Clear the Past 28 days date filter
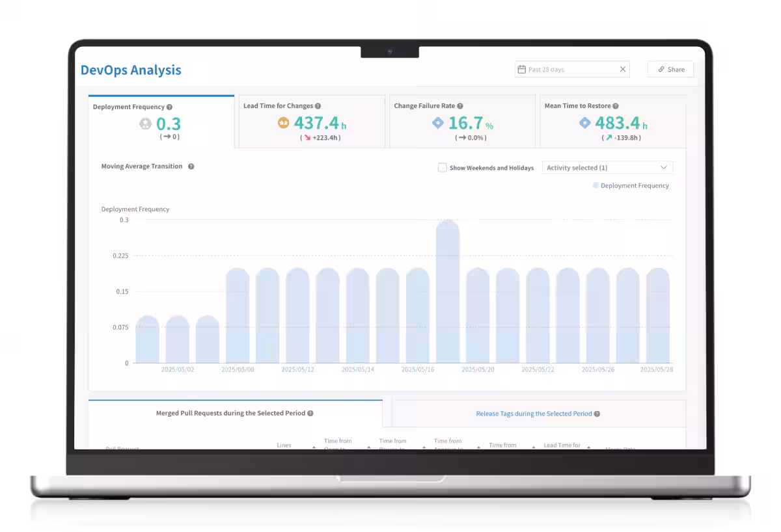 point(623,69)
